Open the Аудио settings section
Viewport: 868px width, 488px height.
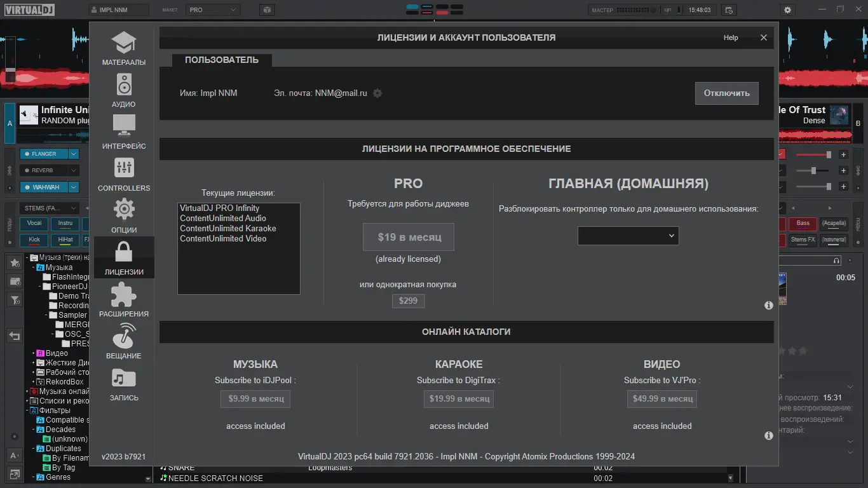click(x=124, y=90)
